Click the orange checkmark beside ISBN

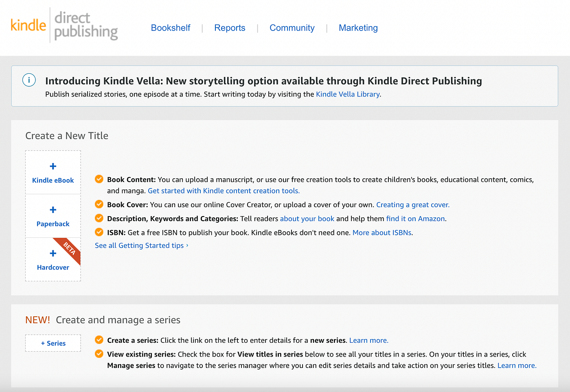point(99,232)
